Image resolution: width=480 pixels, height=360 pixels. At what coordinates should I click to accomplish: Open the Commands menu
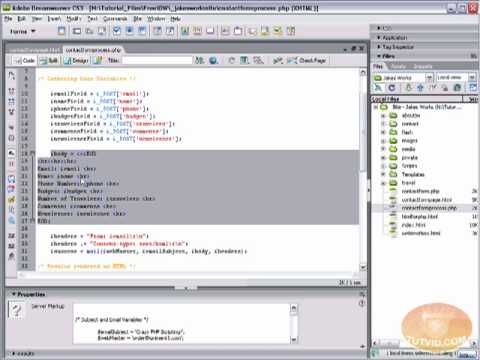click(x=115, y=19)
